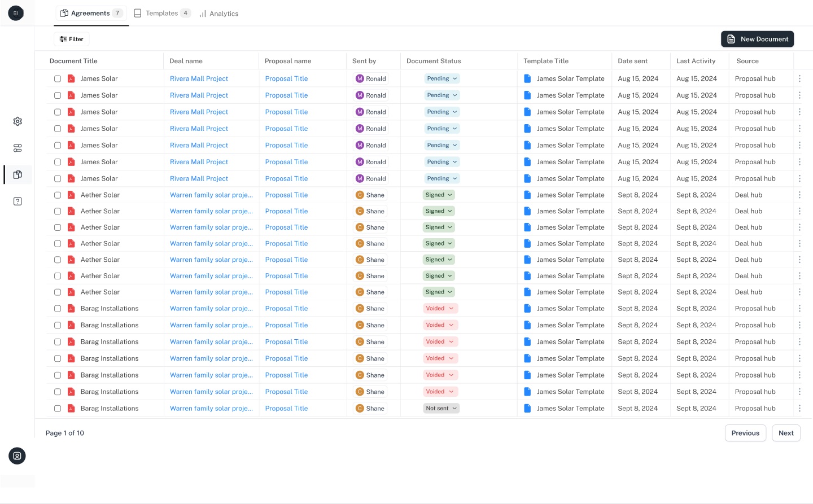The height and width of the screenshot is (504, 813).
Task: Open Proposal Title link in the Not sent row
Action: (286, 408)
